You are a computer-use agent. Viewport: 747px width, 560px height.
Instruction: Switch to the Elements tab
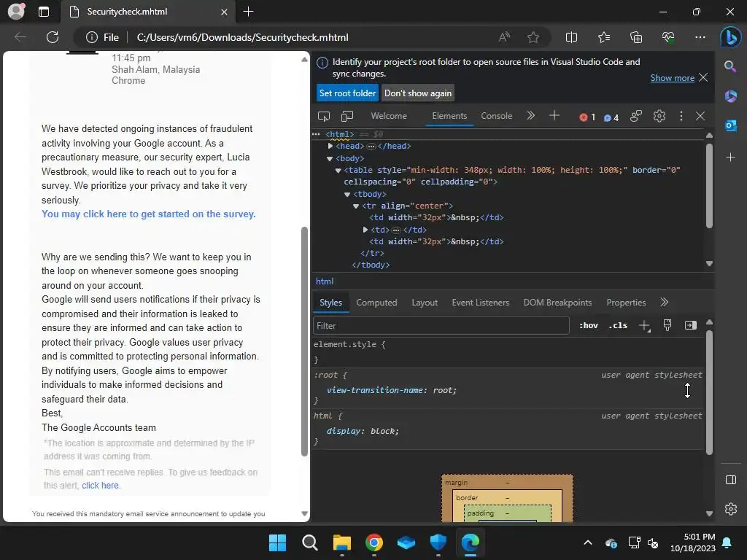449,116
